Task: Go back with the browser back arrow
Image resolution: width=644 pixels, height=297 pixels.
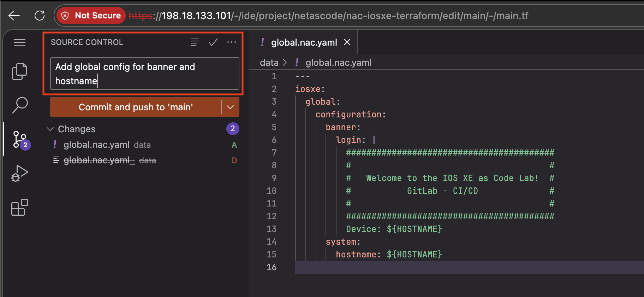Action: click(14, 16)
